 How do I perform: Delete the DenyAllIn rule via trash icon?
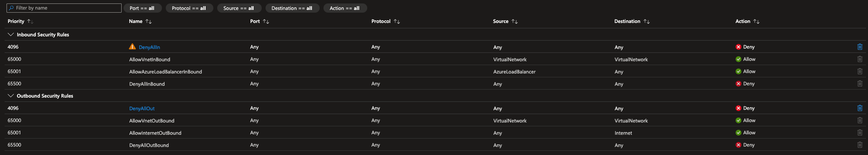(860, 47)
